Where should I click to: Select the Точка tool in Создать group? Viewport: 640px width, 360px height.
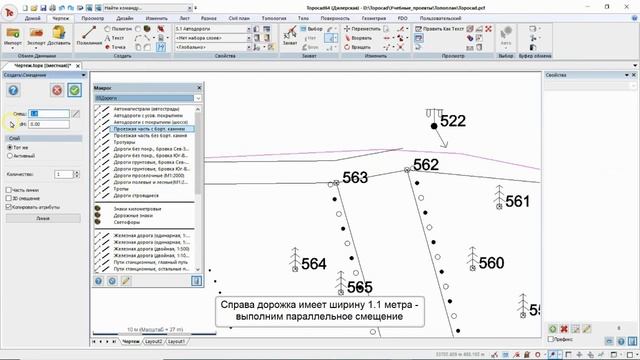pos(115,47)
